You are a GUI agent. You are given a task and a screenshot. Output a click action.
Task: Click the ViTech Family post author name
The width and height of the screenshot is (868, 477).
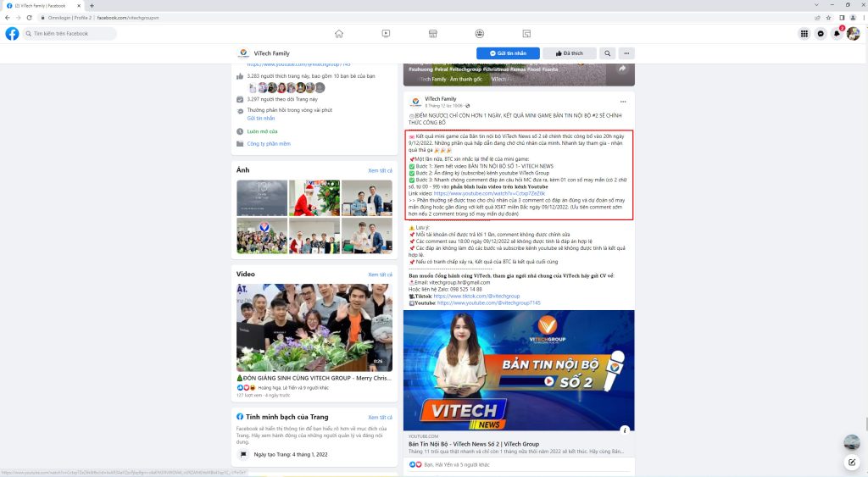[441, 98]
